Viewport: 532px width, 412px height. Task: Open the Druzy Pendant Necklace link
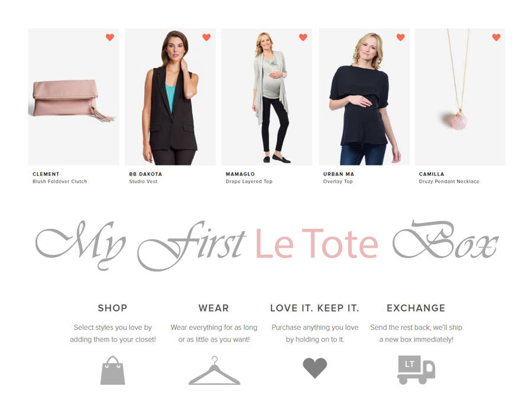[x=449, y=181]
